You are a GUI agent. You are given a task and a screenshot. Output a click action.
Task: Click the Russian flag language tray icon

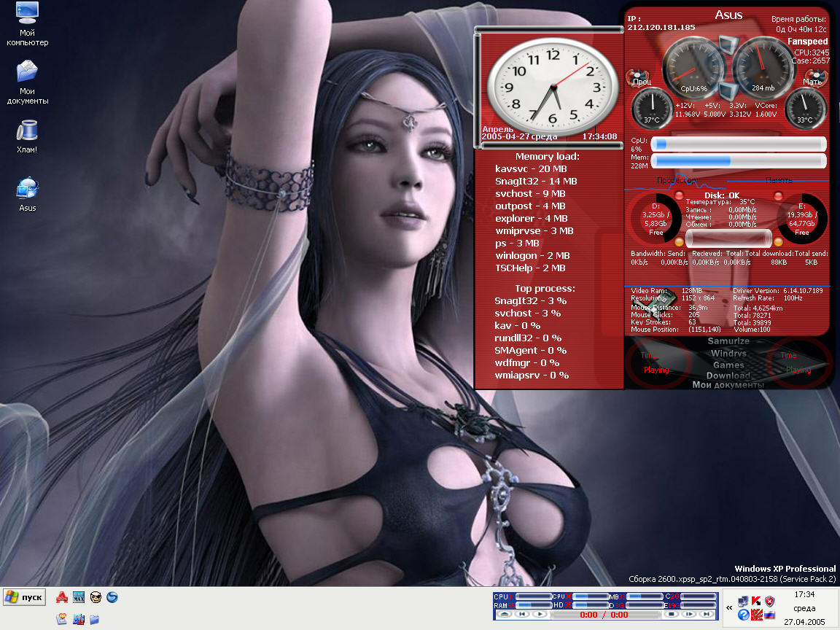click(770, 615)
